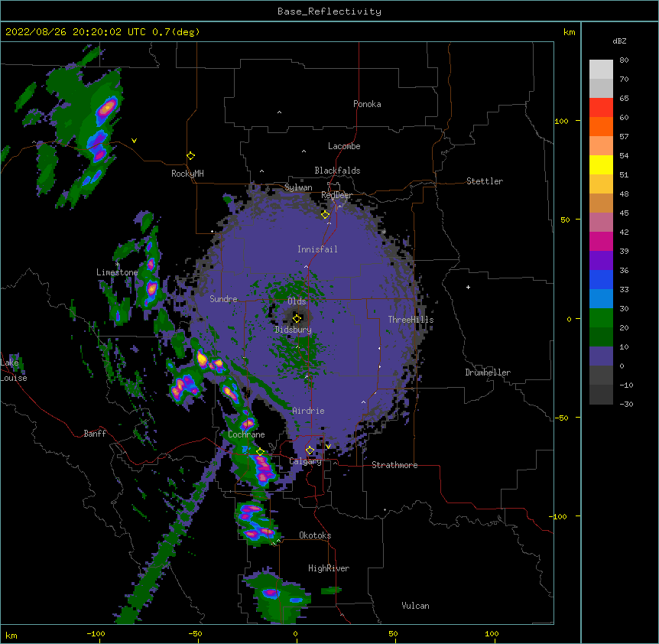The width and height of the screenshot is (659, 644).
Task: Select the Strathmore label
Action: [x=394, y=465]
